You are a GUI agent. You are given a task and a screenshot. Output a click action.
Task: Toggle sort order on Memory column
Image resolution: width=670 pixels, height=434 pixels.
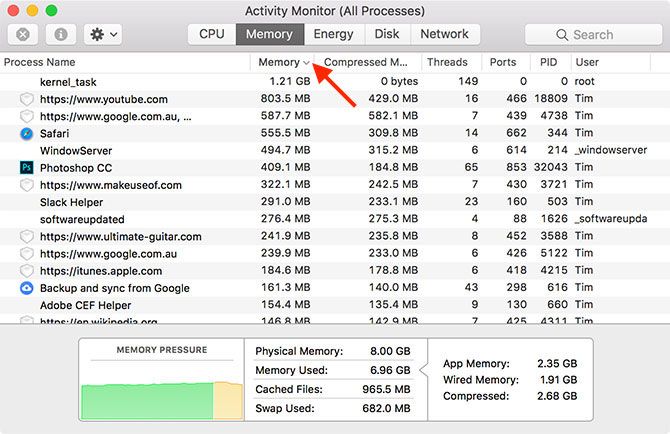tap(283, 62)
